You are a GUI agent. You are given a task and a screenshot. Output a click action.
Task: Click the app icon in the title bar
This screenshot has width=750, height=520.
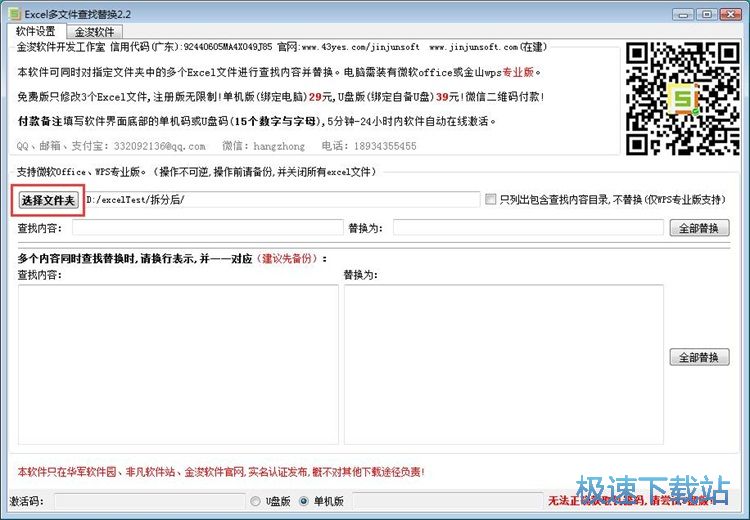pos(15,13)
